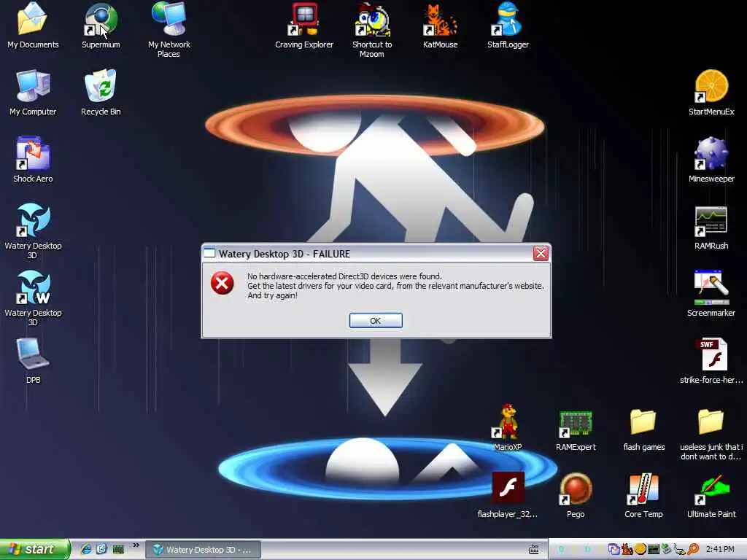
Task: Open the Windows start menu
Action: 34,549
